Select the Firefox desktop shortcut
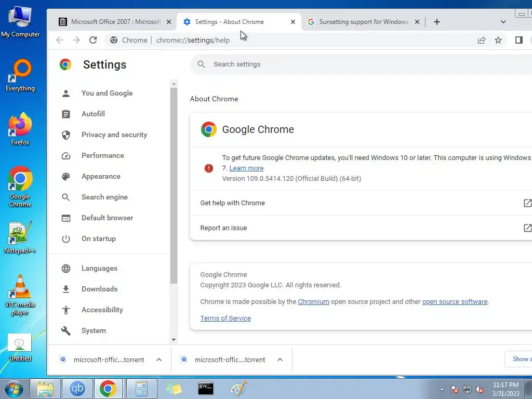Screen dimensions: 532x399 20,129
